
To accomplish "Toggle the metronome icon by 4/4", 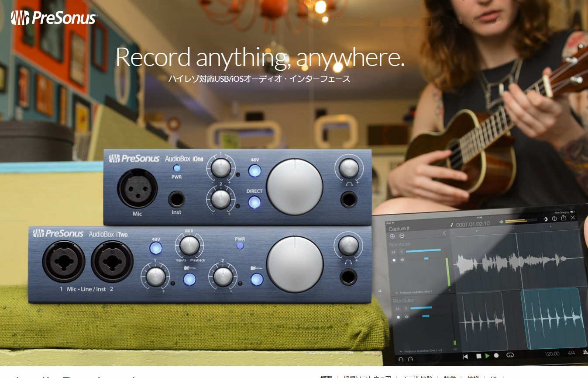I will pyautogui.click(x=585, y=352).
